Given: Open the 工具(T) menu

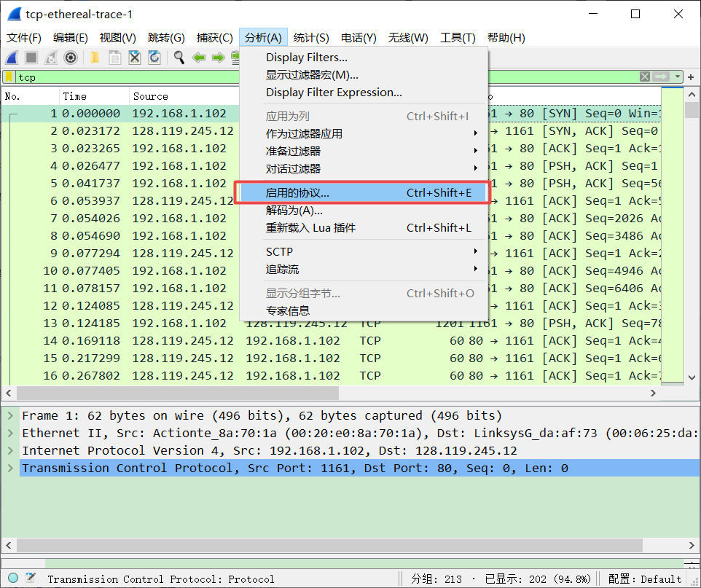Looking at the screenshot, I should [x=458, y=38].
